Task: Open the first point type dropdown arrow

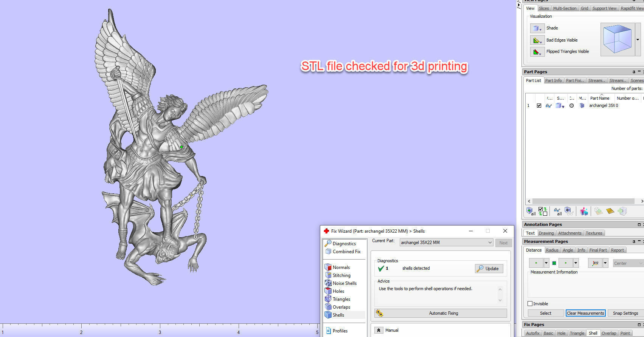Action: (546, 263)
